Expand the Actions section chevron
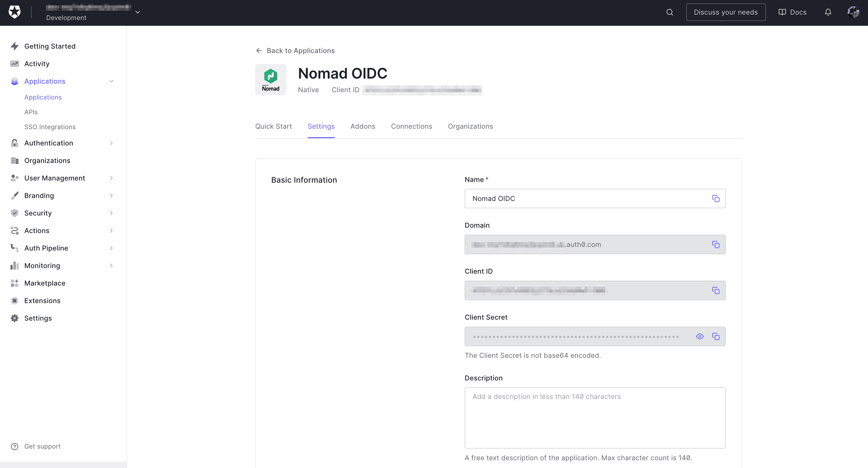 [x=111, y=230]
